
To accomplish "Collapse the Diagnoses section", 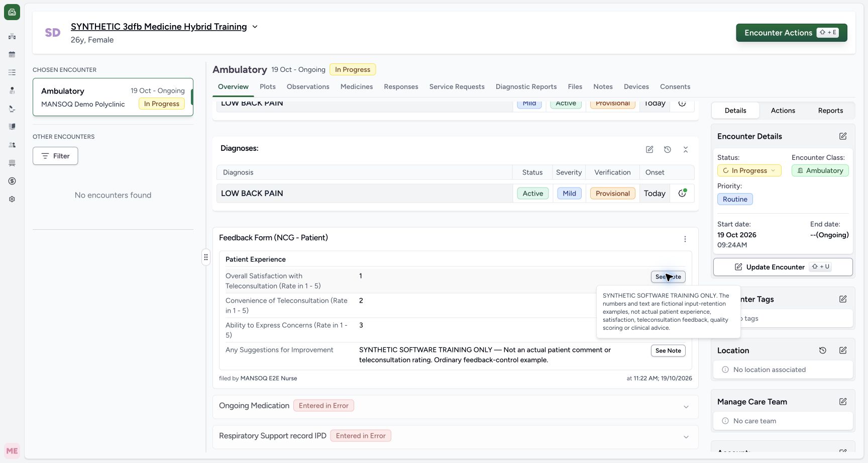I will (x=685, y=149).
